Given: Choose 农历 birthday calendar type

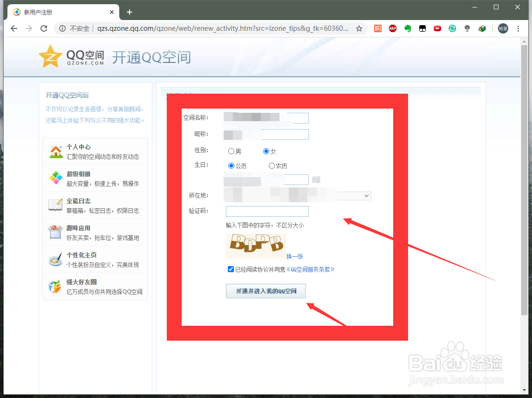Looking at the screenshot, I should pos(272,166).
